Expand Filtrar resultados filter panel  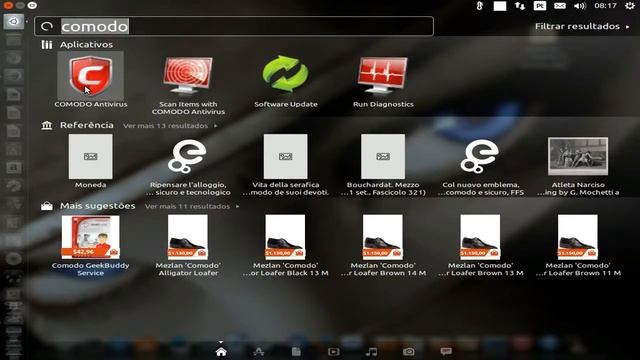(582, 27)
